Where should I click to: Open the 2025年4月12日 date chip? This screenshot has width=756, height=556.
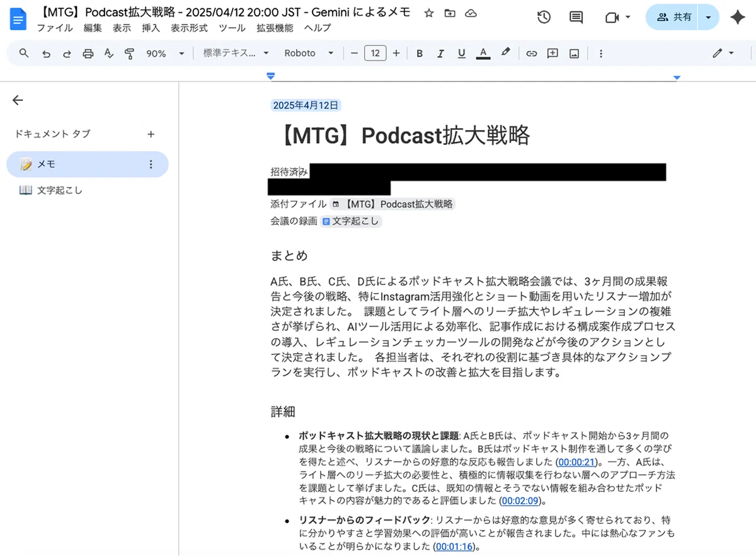point(306,105)
